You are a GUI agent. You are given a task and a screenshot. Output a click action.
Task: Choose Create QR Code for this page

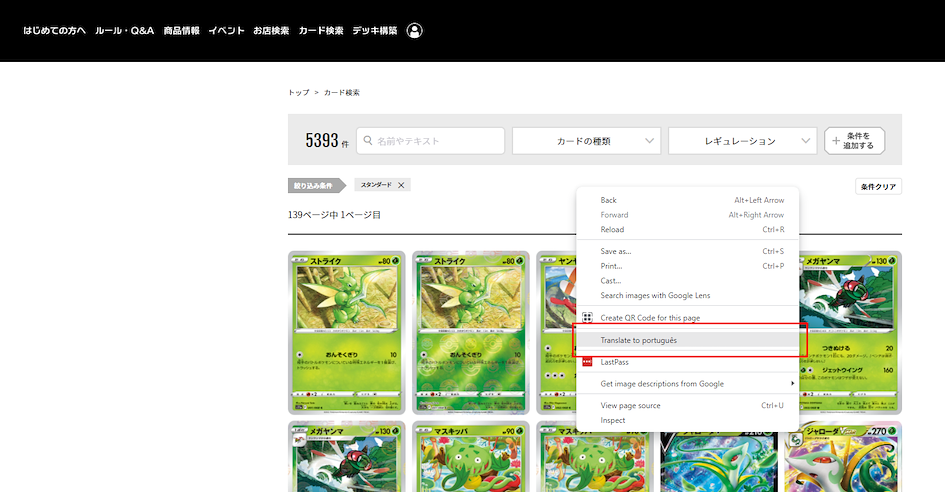pos(688,318)
